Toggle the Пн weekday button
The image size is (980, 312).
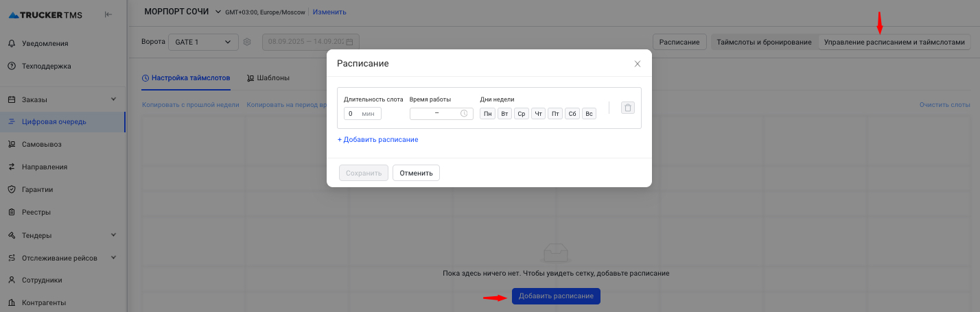click(x=487, y=114)
